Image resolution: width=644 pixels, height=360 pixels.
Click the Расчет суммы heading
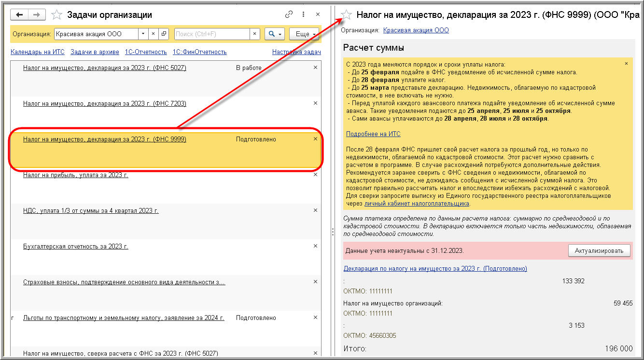coord(373,48)
